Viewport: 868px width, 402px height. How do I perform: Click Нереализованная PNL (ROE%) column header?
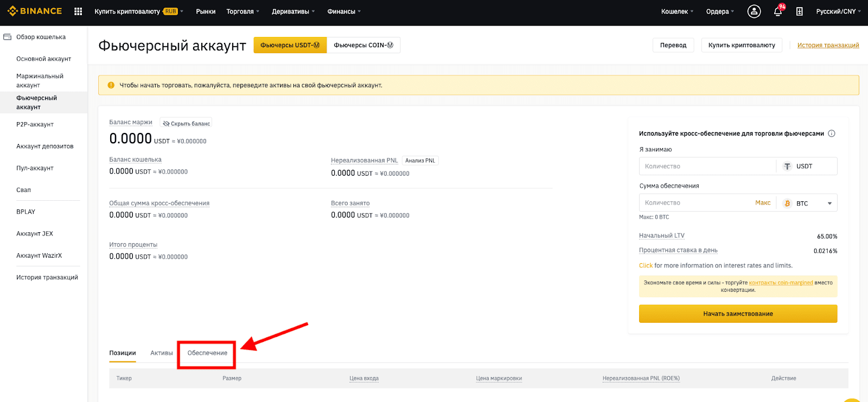(x=641, y=378)
